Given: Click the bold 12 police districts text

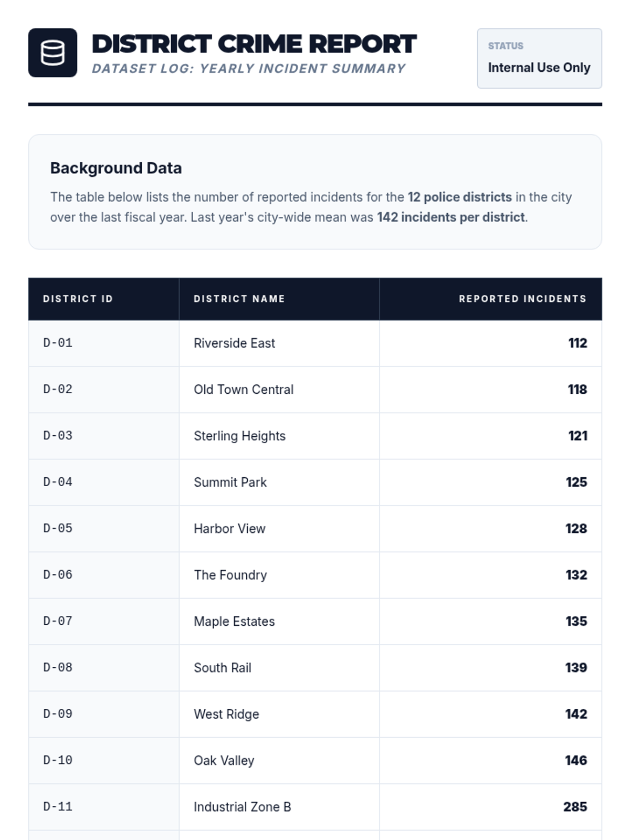Looking at the screenshot, I should [459, 197].
